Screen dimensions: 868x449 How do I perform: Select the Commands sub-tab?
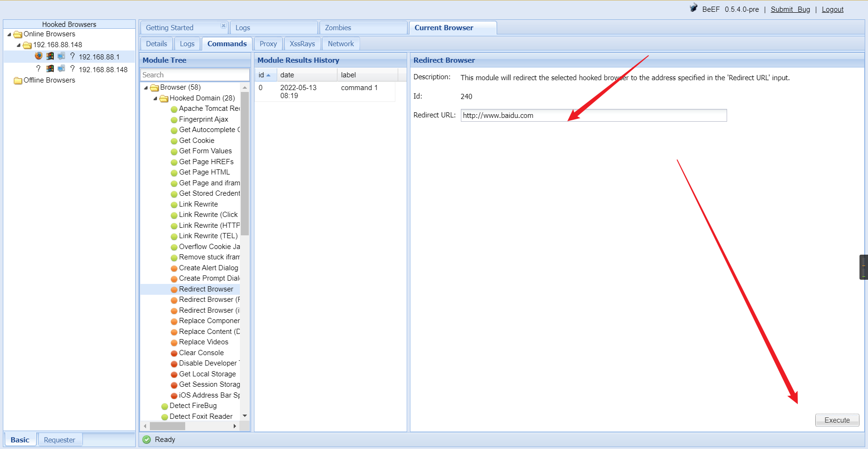coord(227,44)
